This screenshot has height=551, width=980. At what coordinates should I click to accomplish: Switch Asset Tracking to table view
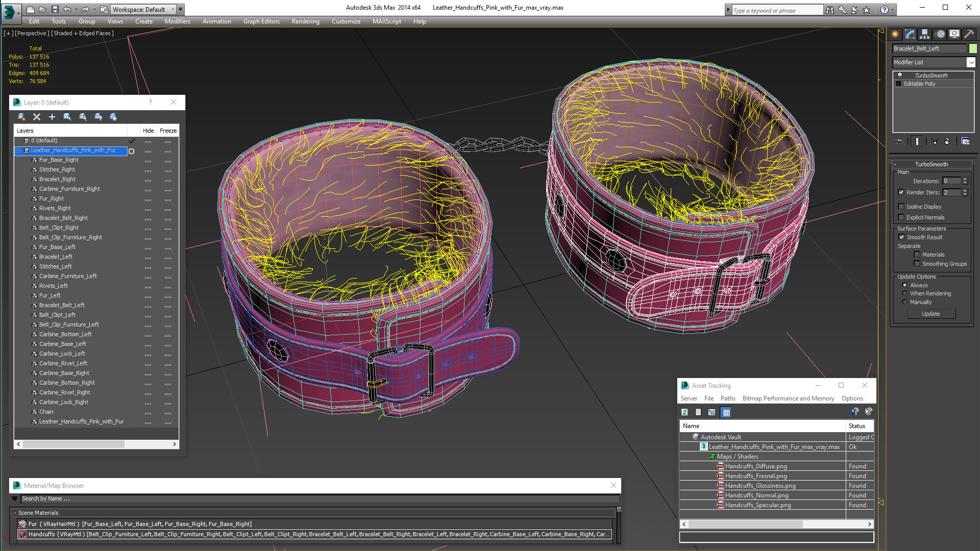[x=726, y=412]
